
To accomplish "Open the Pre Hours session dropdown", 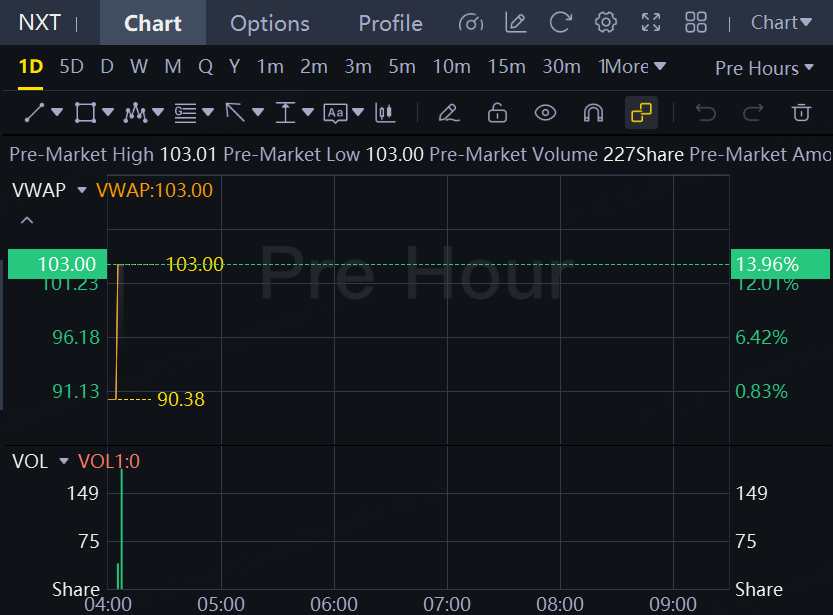I will pos(764,68).
